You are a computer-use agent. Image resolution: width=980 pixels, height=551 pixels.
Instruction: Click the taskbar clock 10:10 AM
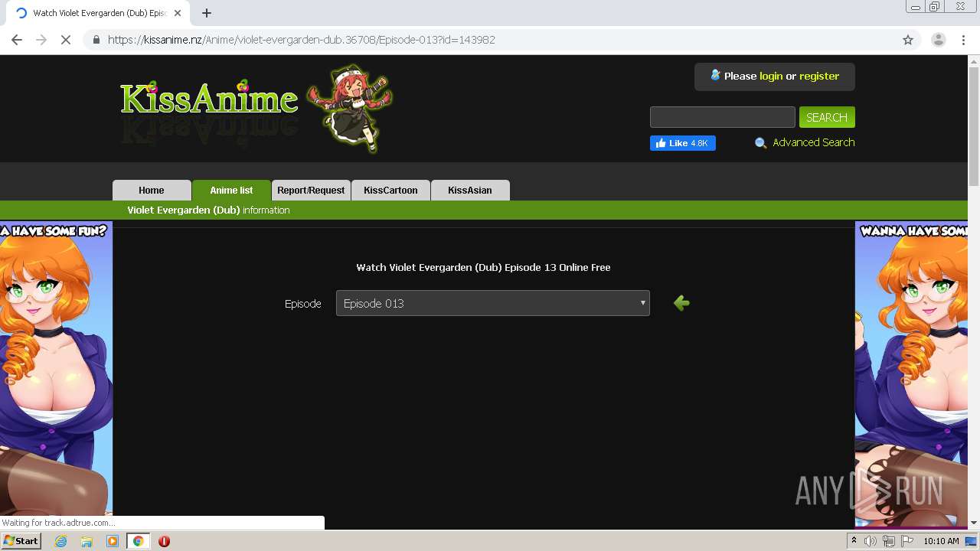[941, 541]
